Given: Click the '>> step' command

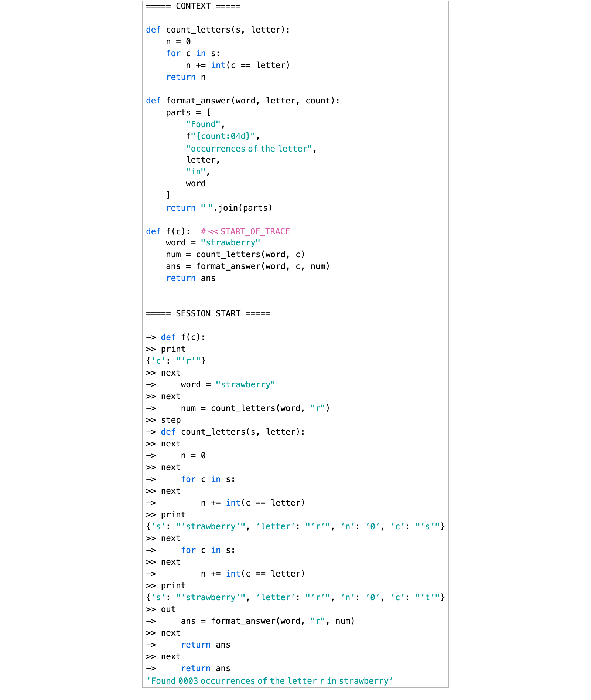Looking at the screenshot, I should 163,420.
